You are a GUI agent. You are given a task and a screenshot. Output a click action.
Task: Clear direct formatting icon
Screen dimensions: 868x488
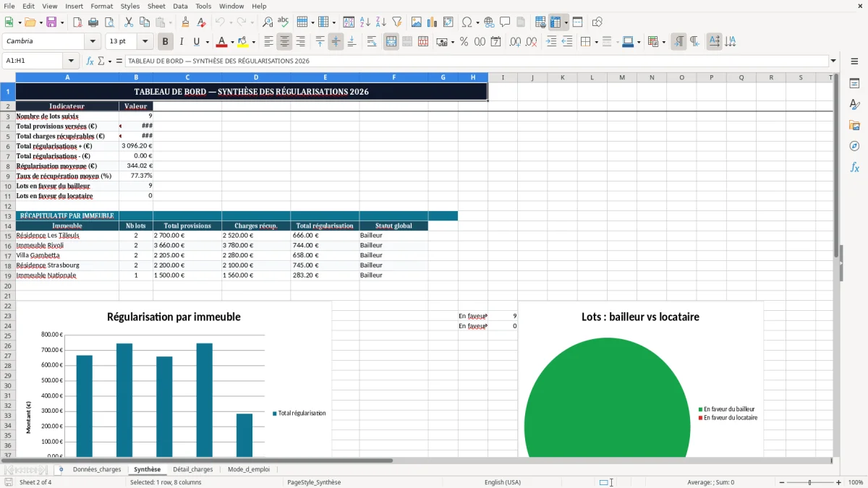[201, 22]
